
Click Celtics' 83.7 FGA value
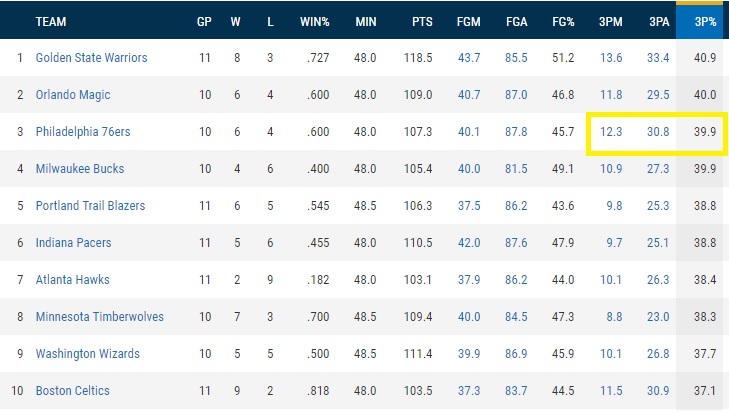516,391
